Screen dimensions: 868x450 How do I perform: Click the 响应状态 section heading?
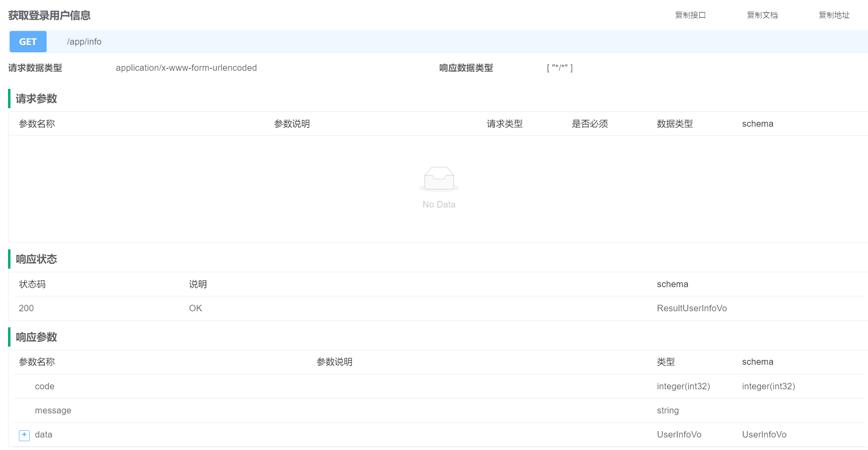[36, 259]
